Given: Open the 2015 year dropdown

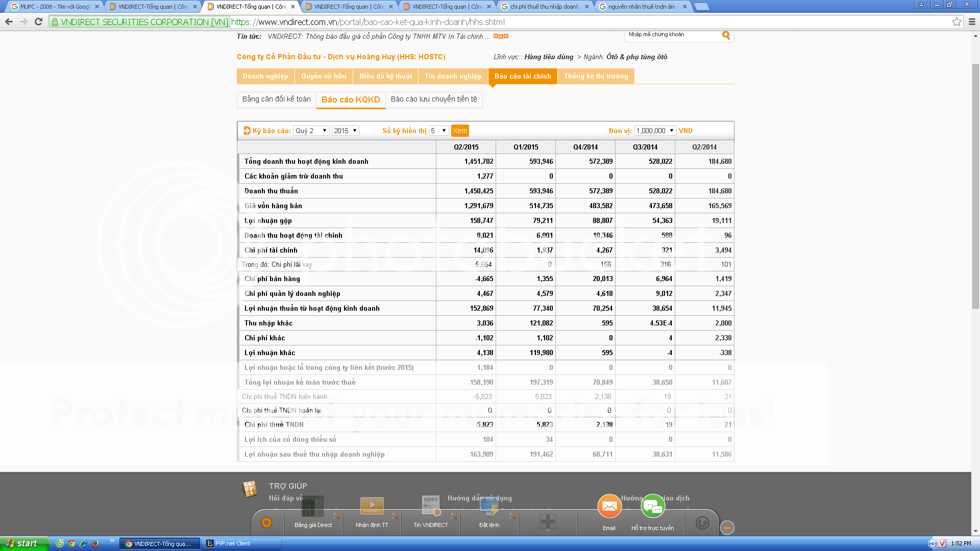Looking at the screenshot, I should pyautogui.click(x=346, y=131).
